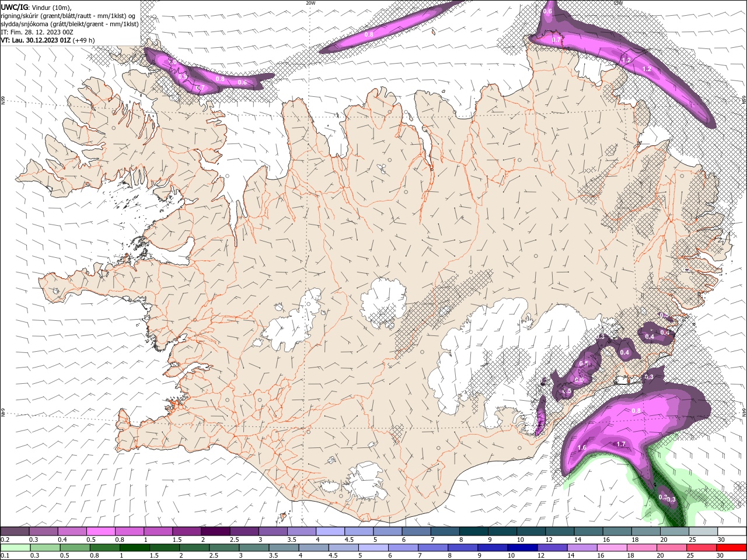Click the '0.1' label under bottom legend row
This screenshot has height=560, width=747.
[5, 556]
